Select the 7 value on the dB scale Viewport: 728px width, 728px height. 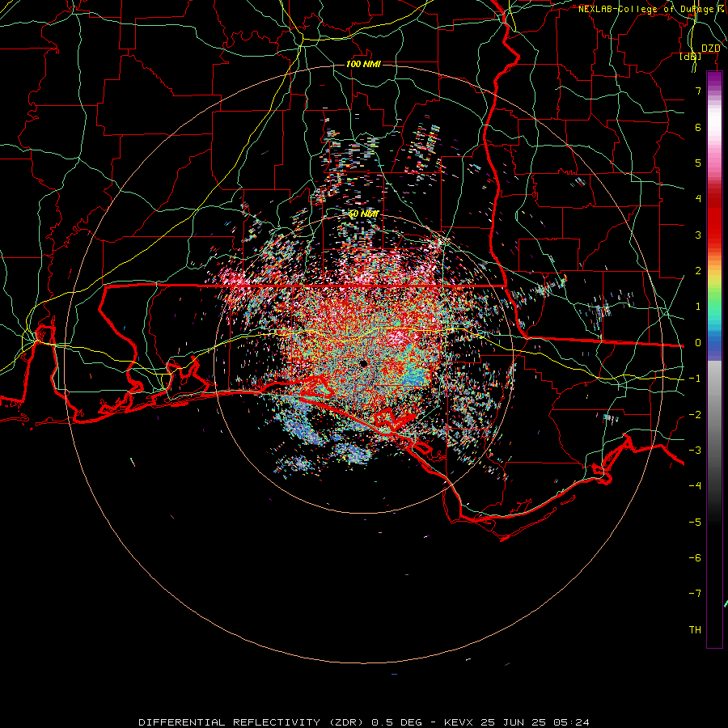(698, 91)
